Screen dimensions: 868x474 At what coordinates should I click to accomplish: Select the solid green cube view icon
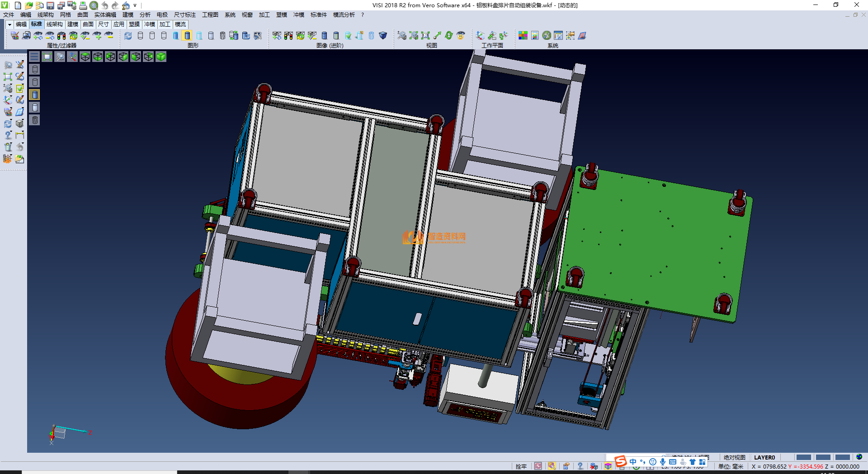161,57
